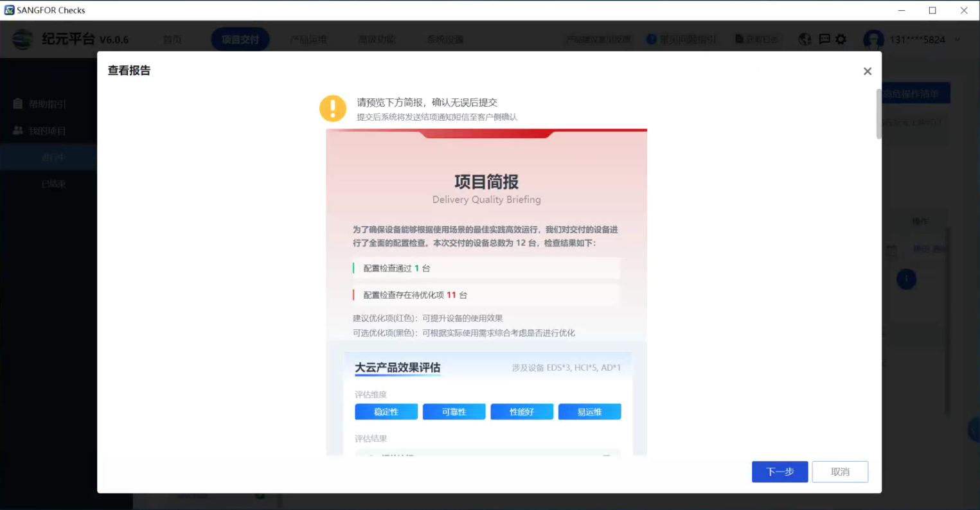
Task: Select 已结束 in the sidebar
Action: (x=53, y=184)
